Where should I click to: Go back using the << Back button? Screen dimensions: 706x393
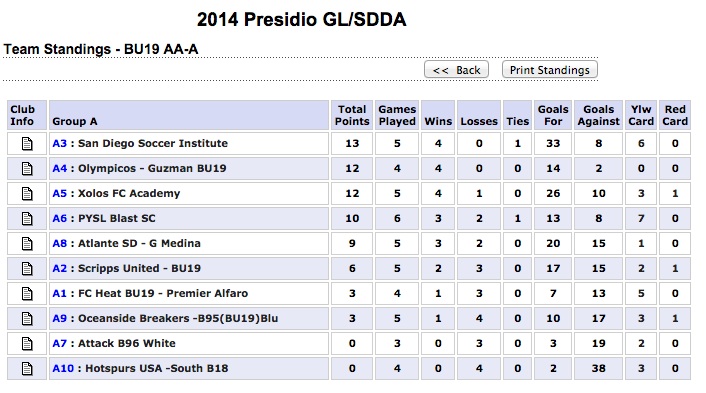click(456, 70)
